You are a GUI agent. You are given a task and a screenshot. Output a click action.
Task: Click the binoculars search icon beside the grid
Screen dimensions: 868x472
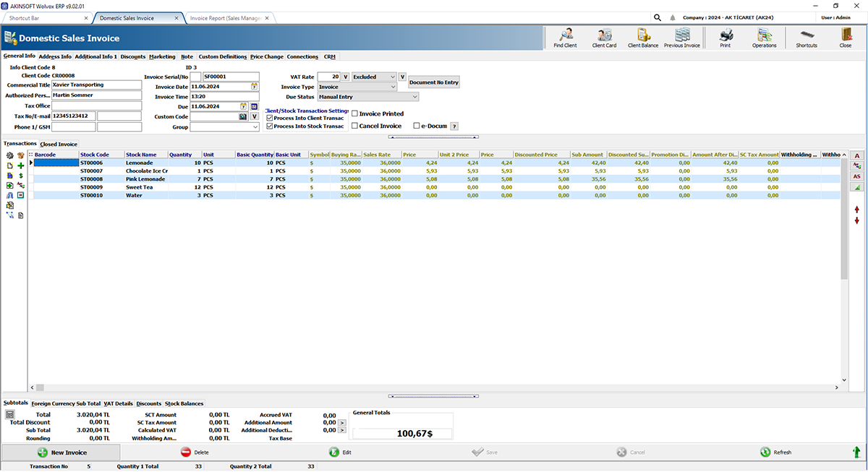pos(9,195)
